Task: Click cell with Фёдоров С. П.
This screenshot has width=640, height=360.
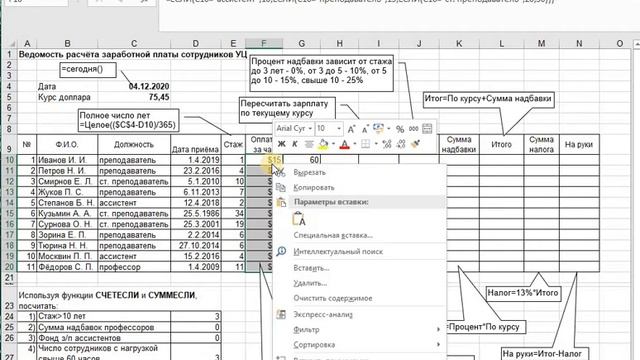Action: 67,267
